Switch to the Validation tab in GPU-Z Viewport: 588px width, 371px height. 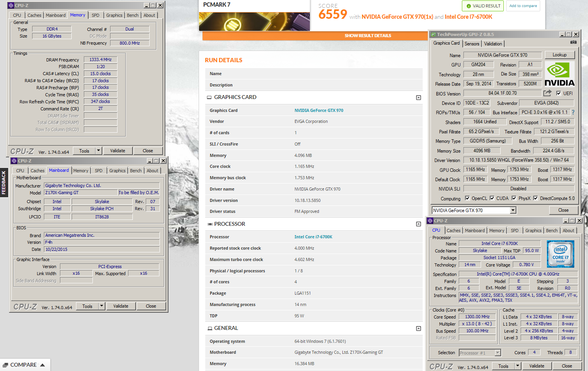point(493,44)
